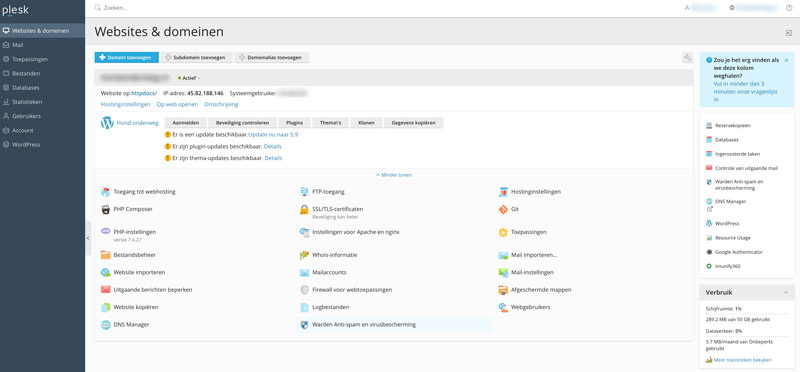
Task: Open Firewall voor webtoepassingen shield icon
Action: [304, 290]
